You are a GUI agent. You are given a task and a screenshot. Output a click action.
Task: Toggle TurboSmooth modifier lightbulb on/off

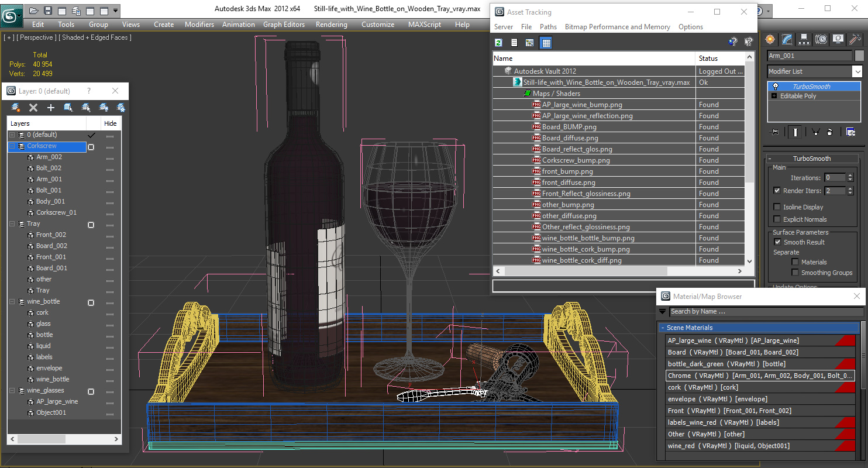click(x=776, y=87)
